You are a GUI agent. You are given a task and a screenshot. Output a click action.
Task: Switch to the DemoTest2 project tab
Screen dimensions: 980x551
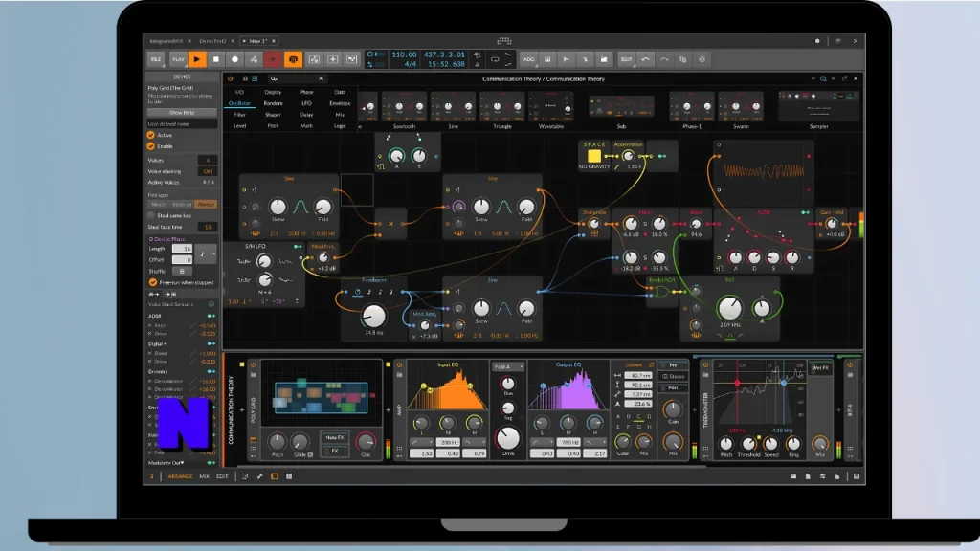pos(213,41)
